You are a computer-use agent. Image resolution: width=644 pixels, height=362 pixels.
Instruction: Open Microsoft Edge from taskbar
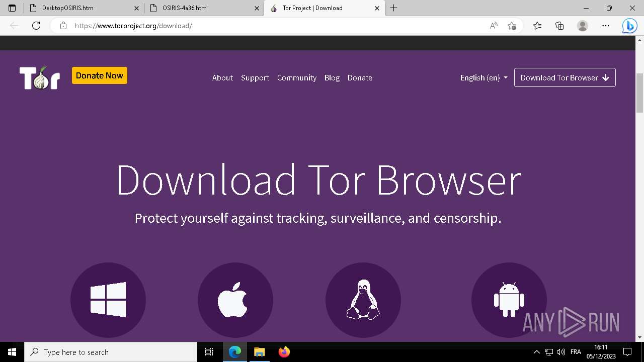(x=235, y=352)
